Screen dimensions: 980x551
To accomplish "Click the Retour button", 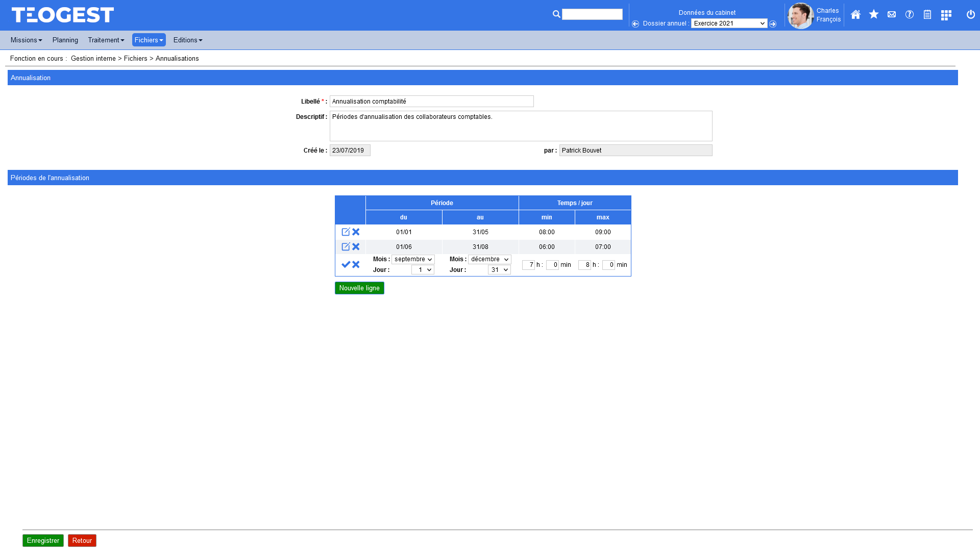I will click(82, 541).
